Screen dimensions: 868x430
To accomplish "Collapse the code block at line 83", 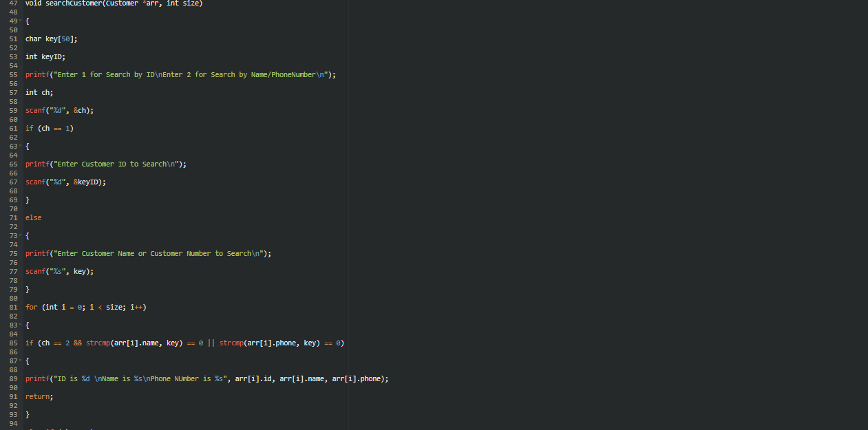I will point(20,325).
